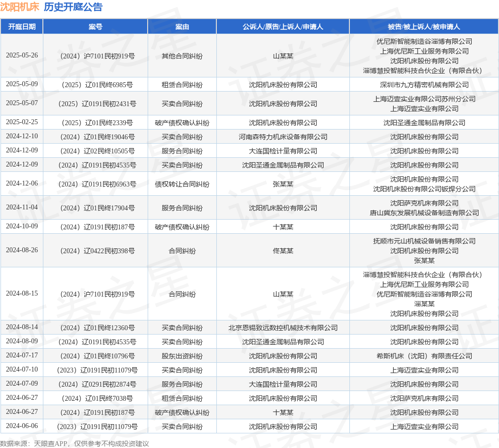The height and width of the screenshot is (448, 499).
Task: Click case number (2024)辽01民终7038号
Action: pyautogui.click(x=97, y=398)
